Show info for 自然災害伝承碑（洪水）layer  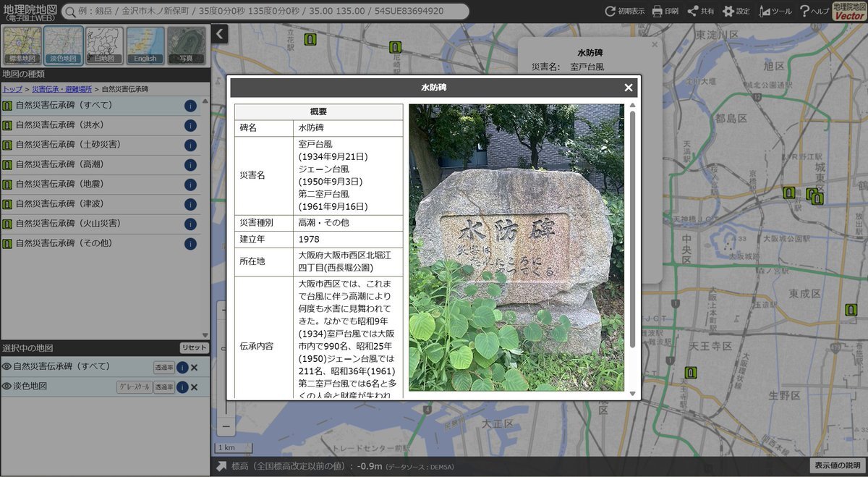pyautogui.click(x=190, y=125)
